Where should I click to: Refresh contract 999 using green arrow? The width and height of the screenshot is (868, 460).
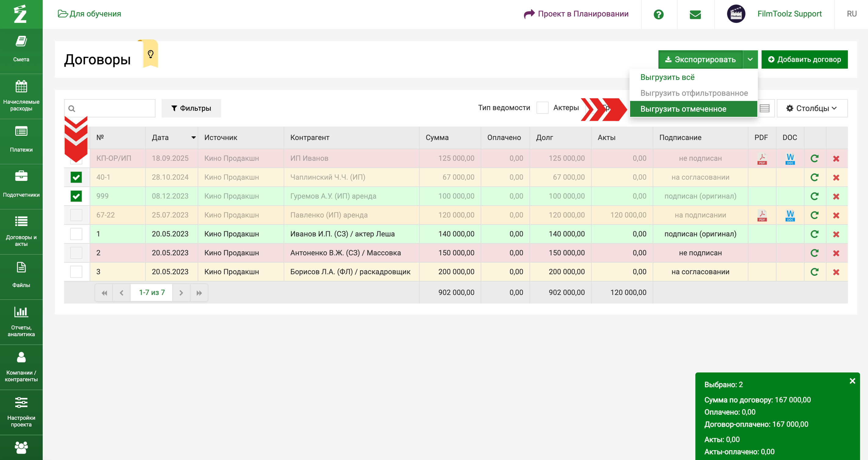click(x=814, y=196)
